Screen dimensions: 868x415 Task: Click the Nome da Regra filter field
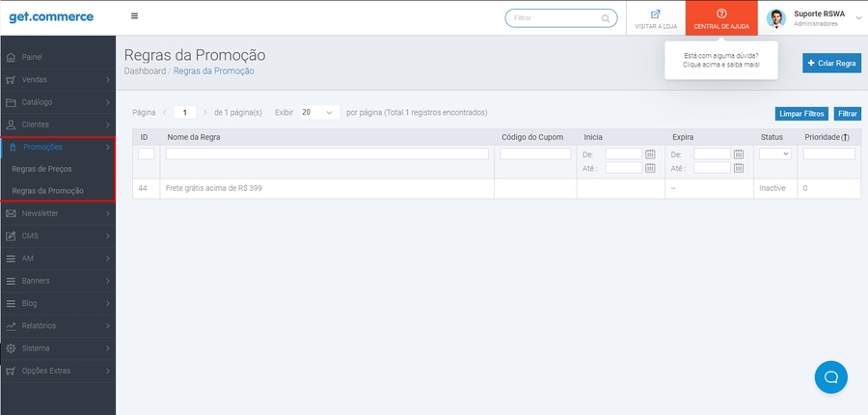click(x=327, y=153)
